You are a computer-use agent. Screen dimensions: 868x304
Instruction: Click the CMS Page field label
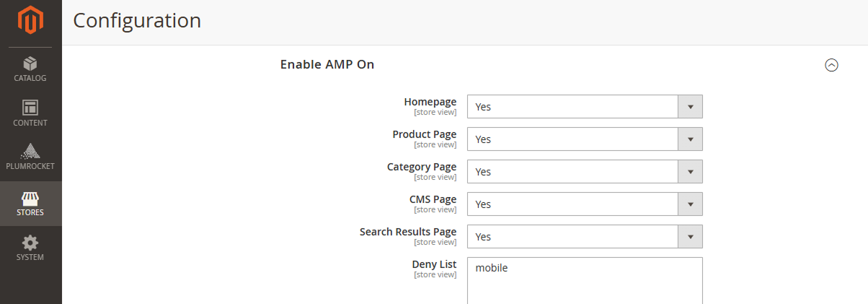pos(433,199)
